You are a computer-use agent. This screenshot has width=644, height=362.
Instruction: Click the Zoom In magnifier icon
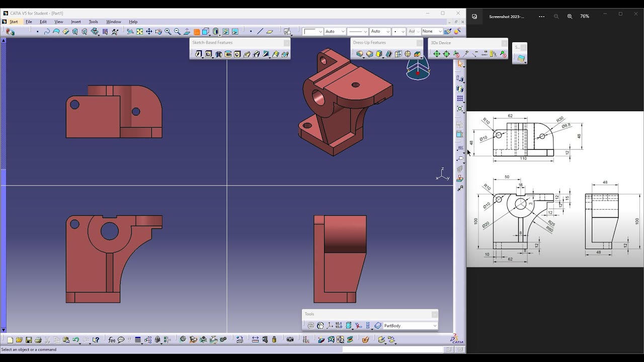click(168, 31)
